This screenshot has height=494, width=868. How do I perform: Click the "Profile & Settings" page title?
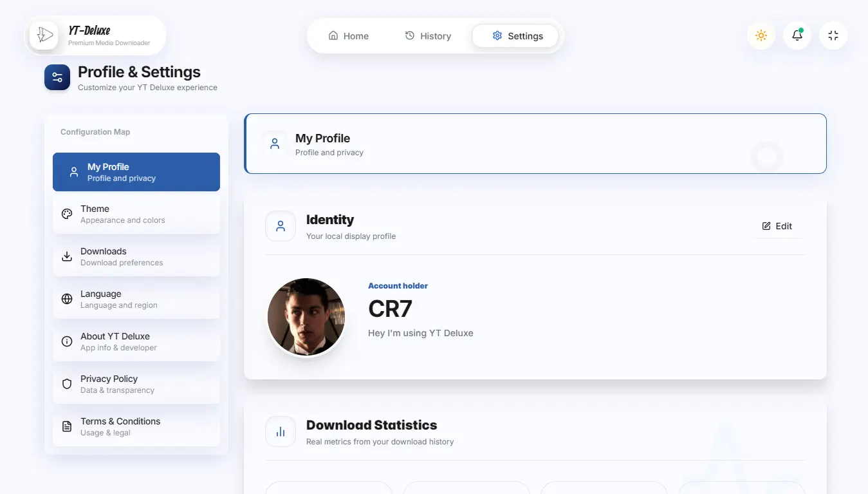pos(139,72)
